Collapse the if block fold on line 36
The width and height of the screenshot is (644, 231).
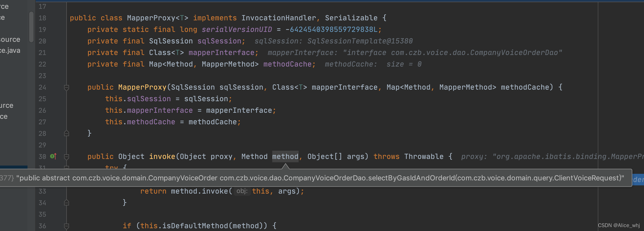(x=66, y=226)
